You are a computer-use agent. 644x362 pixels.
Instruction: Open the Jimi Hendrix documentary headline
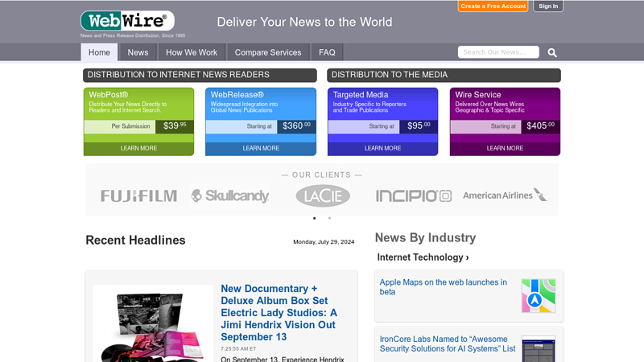279,313
